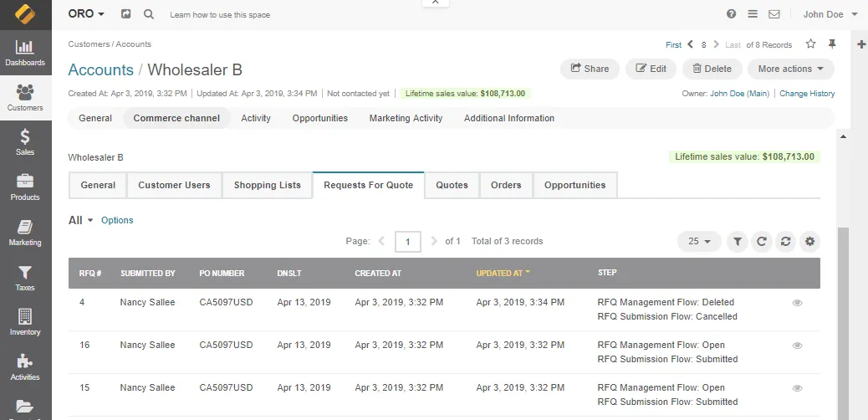Click the Edit button

click(x=651, y=69)
